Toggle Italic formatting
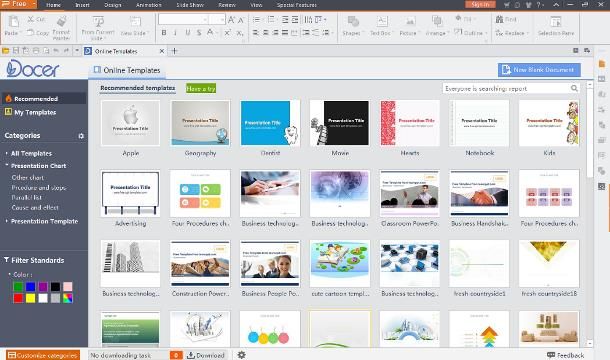The height and width of the screenshot is (360, 610). (175, 33)
